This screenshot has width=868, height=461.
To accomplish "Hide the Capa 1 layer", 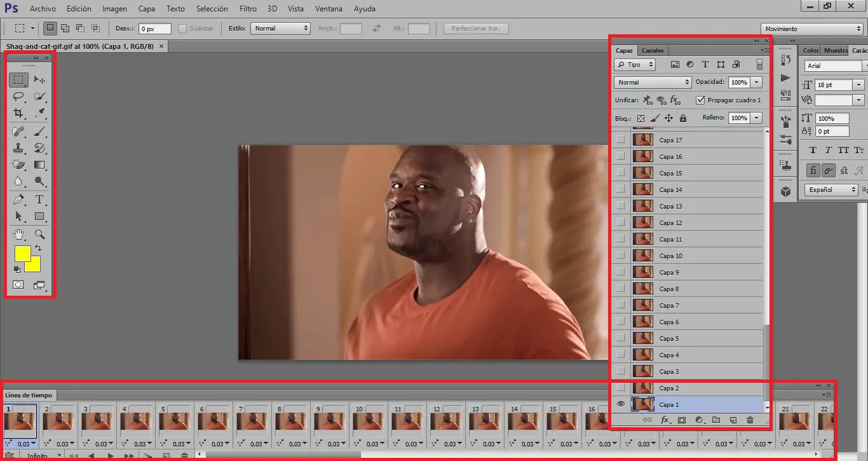I will (621, 404).
